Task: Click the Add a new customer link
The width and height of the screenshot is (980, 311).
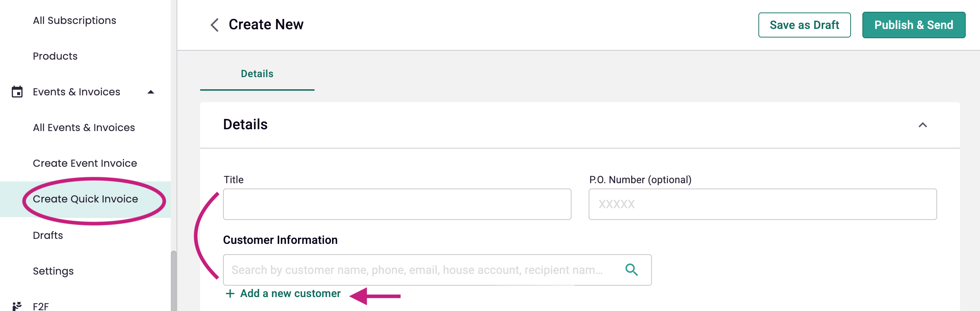Action: coord(289,293)
